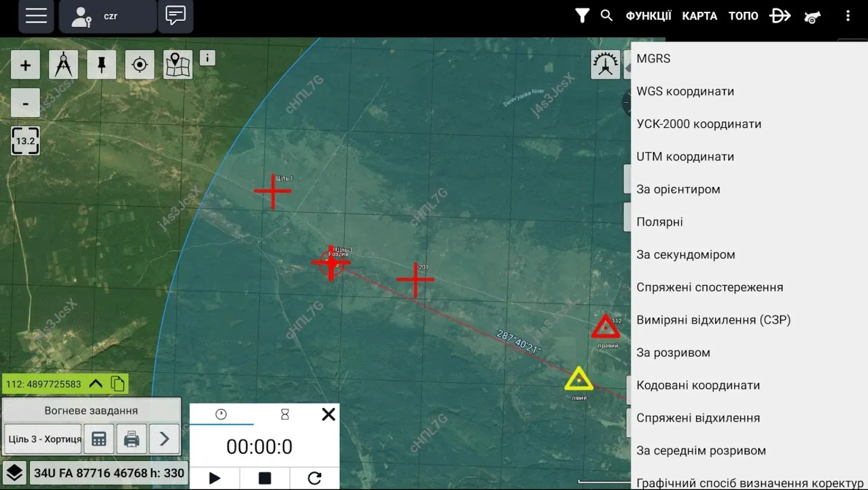Tap the Ціль3 Розрив target marker
The height and width of the screenshot is (490, 868).
331,262
